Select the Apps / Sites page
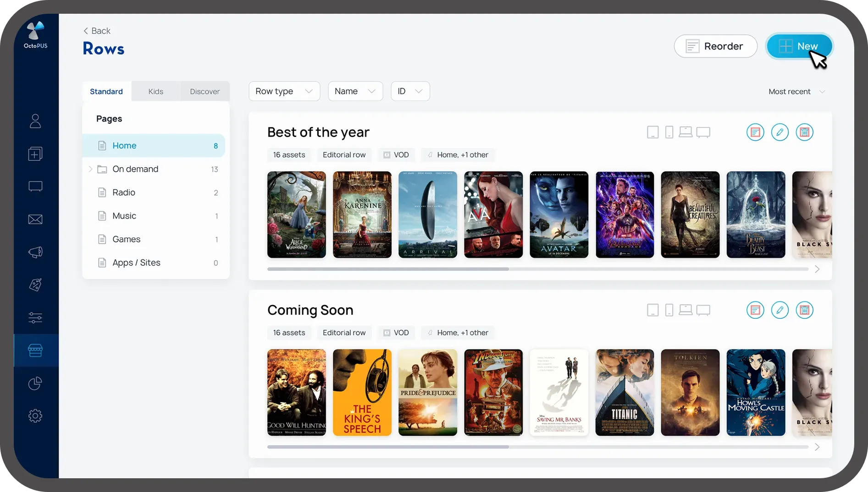868x492 pixels. click(154, 262)
